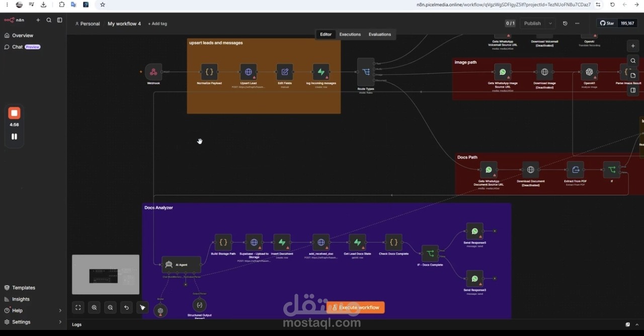Open the Build Storage Path node
644x336 pixels.
[223, 242]
